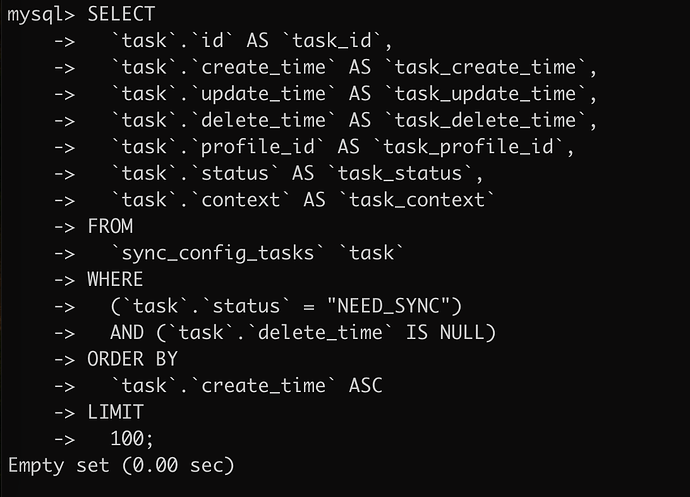Click the `task_update_time` alias text
This screenshot has height=497, width=690.
(490, 94)
